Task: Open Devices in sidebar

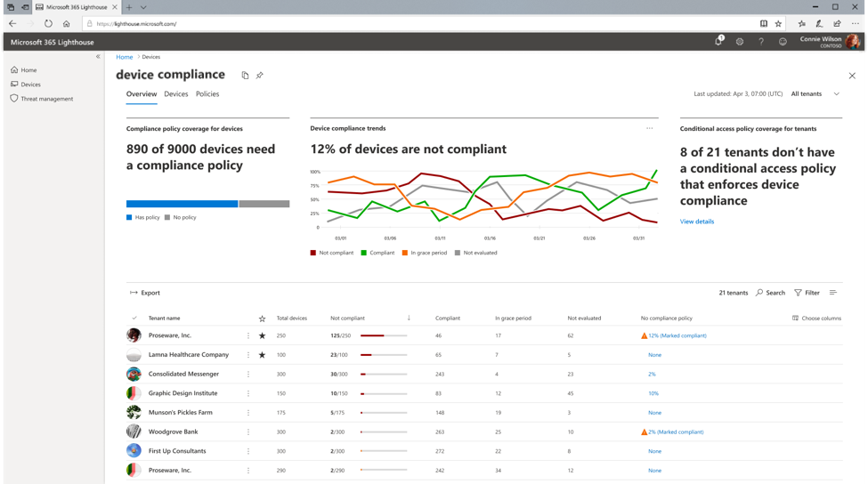Action: 26,85
